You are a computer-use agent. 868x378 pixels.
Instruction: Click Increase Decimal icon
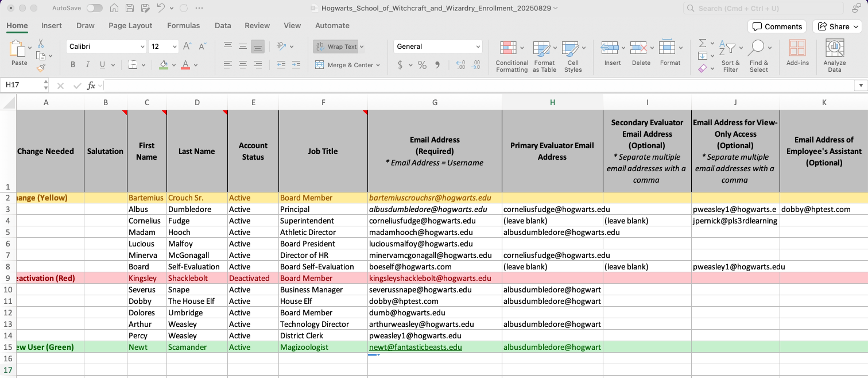(x=460, y=65)
